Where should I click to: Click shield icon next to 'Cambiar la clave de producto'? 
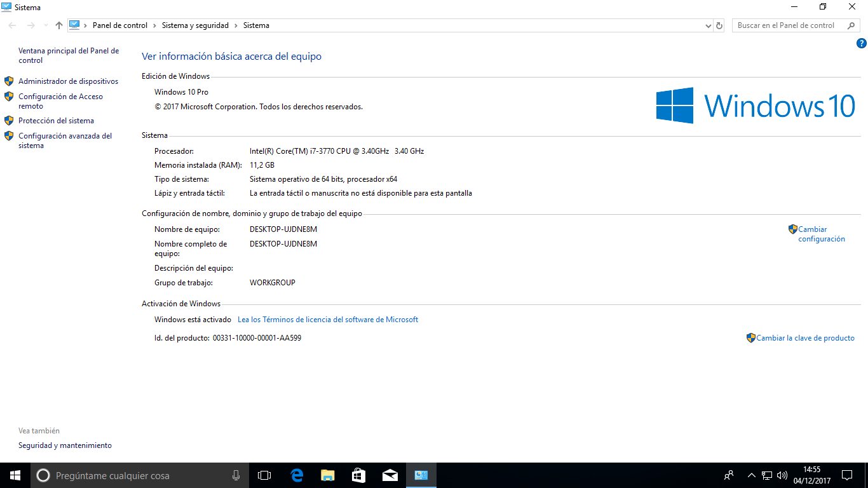tap(751, 338)
